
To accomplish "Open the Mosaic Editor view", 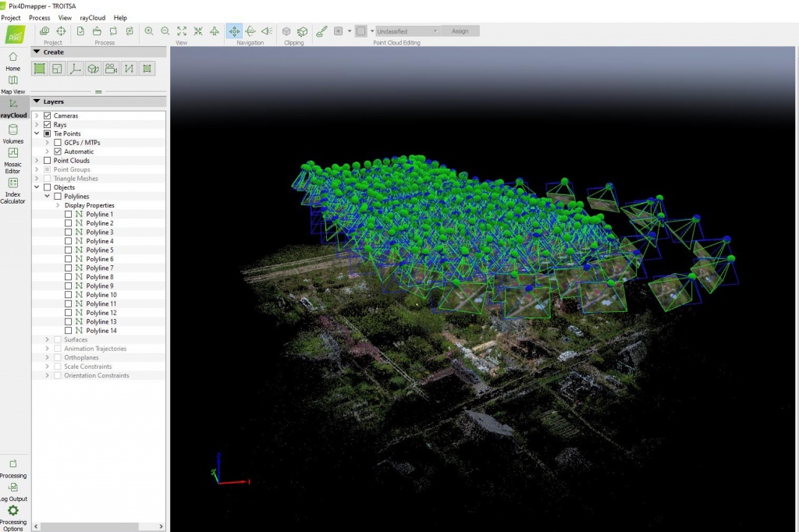I will pyautogui.click(x=12, y=158).
